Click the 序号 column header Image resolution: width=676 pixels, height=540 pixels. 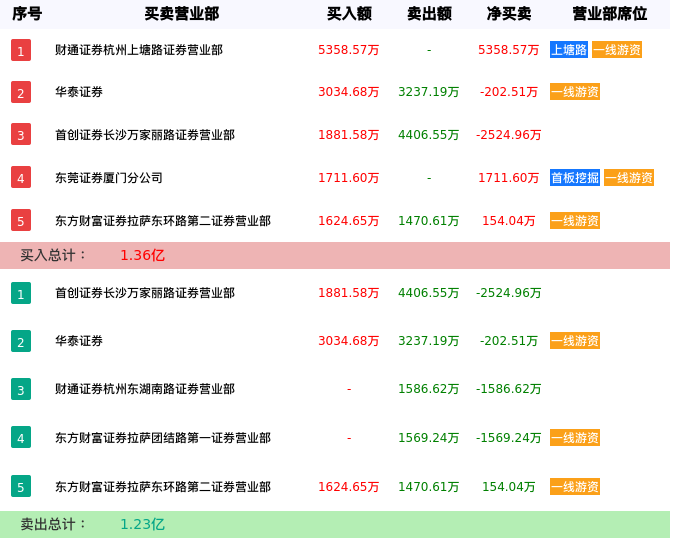(x=27, y=14)
